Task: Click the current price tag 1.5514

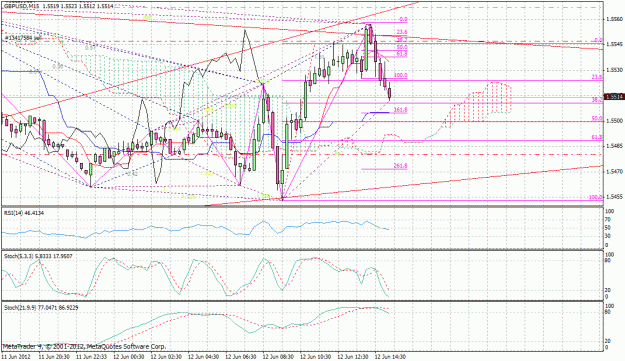Action: point(614,97)
